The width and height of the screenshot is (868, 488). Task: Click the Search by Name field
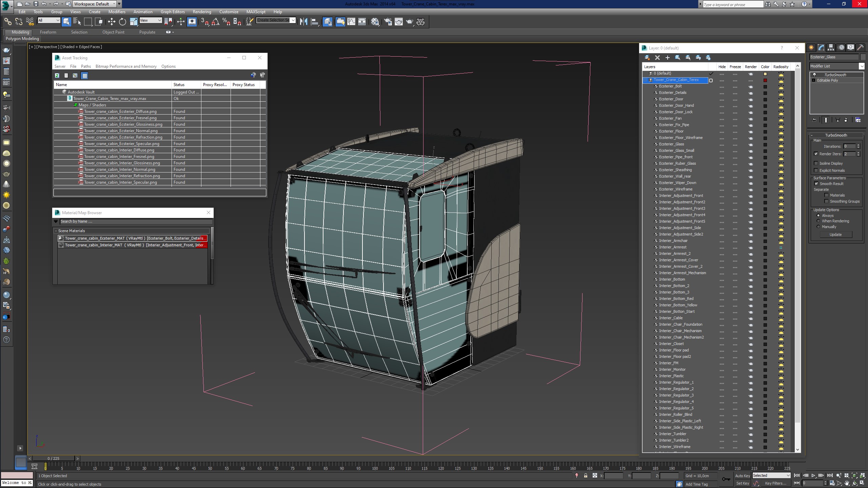(136, 222)
